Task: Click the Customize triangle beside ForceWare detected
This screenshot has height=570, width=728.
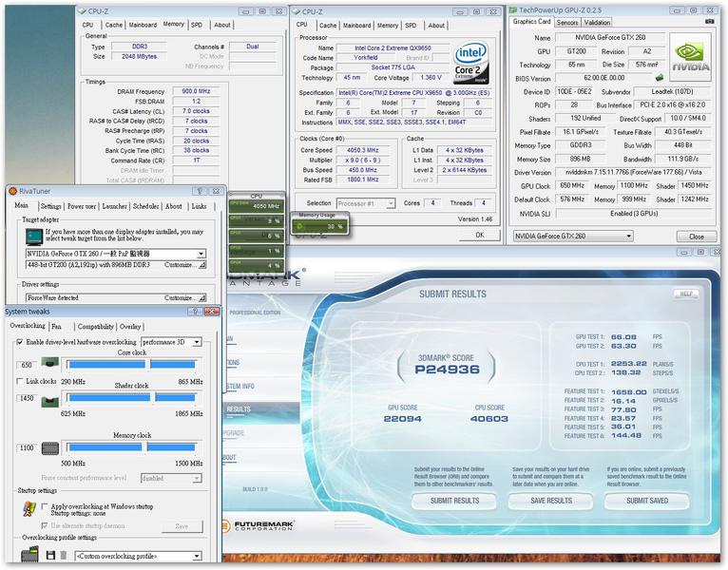Action: click(202, 298)
